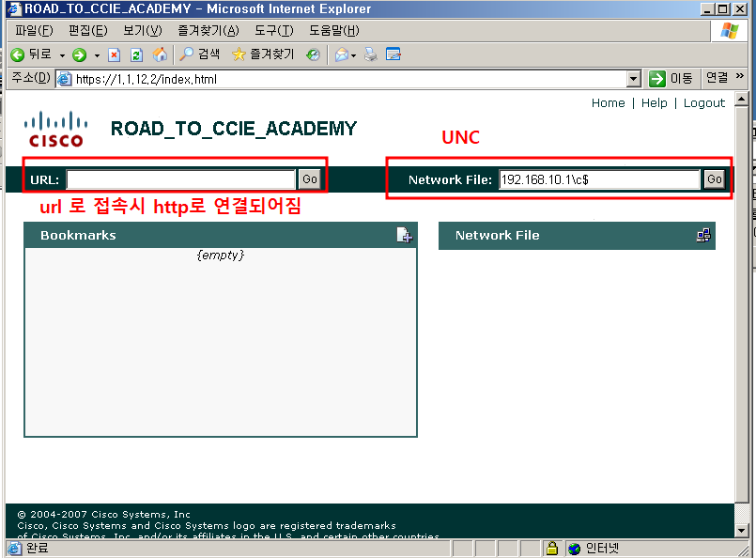Viewport: 756px width, 558px height.
Task: Open the Back history dropdown arrow
Action: (x=62, y=56)
